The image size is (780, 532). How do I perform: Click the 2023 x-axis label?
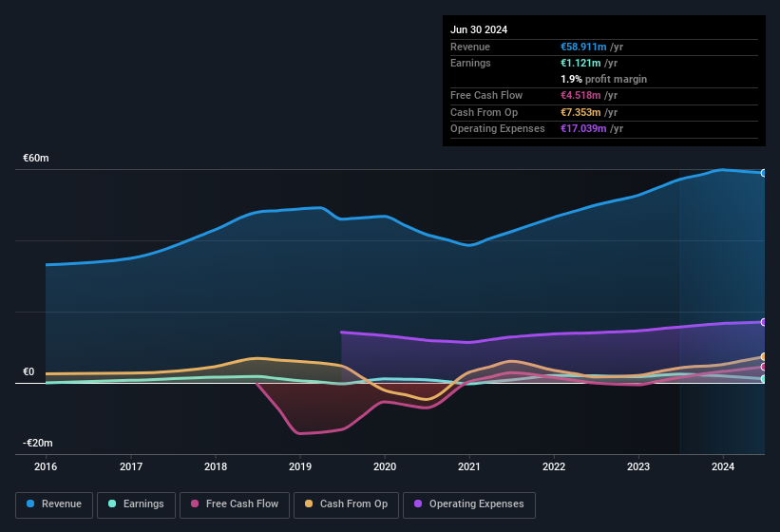coord(638,466)
